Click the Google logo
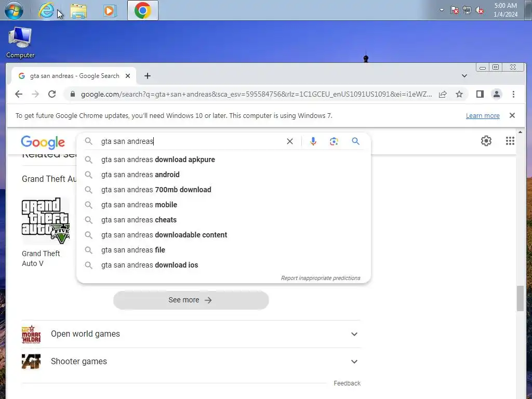 click(x=43, y=142)
